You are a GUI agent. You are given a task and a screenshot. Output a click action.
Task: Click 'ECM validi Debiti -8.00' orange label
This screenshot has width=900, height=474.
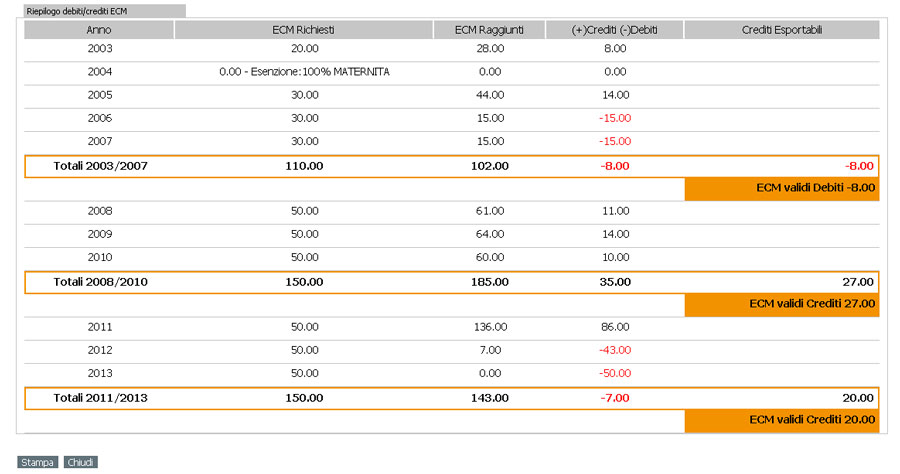pos(782,189)
